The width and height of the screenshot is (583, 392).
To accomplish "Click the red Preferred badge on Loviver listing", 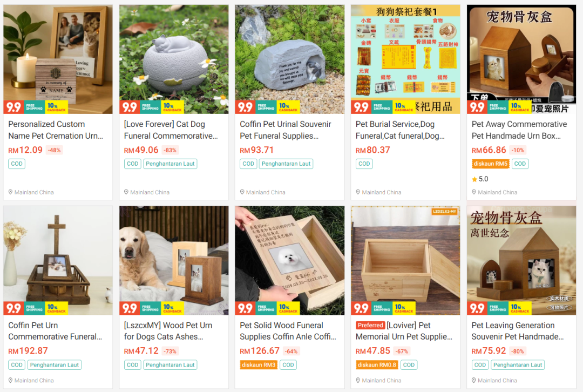I will [x=370, y=325].
